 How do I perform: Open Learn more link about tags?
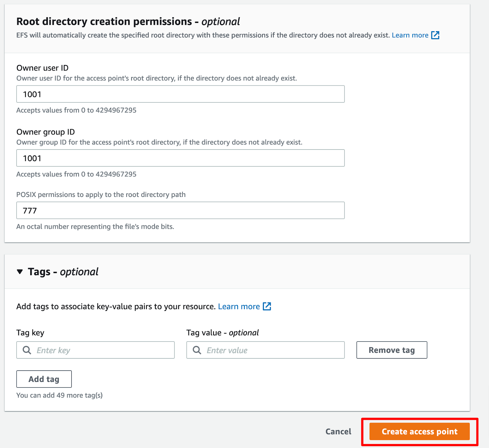coord(239,306)
